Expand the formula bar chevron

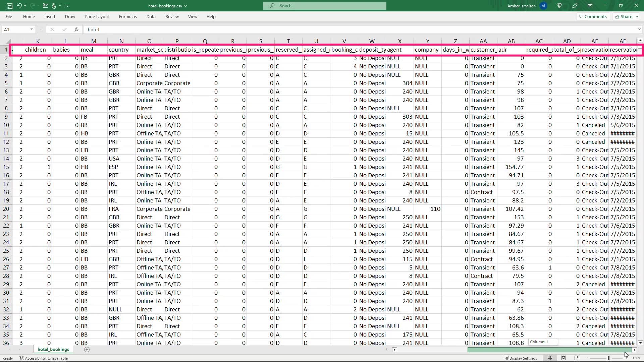[639, 29]
